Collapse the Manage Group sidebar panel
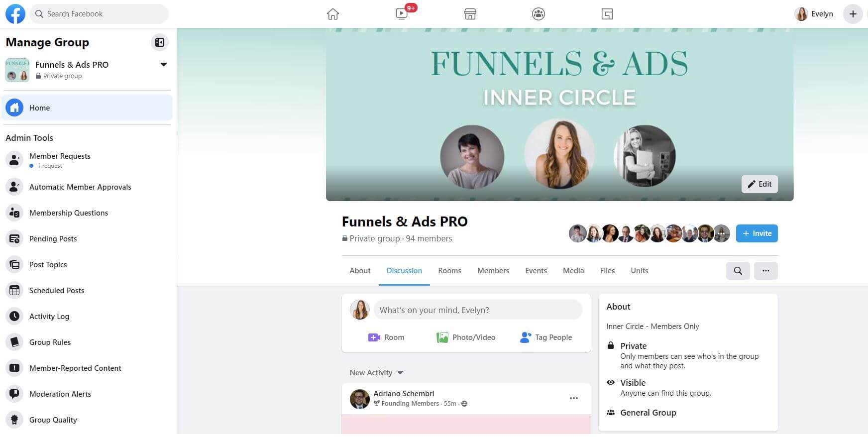The height and width of the screenshot is (437, 868). 160,42
